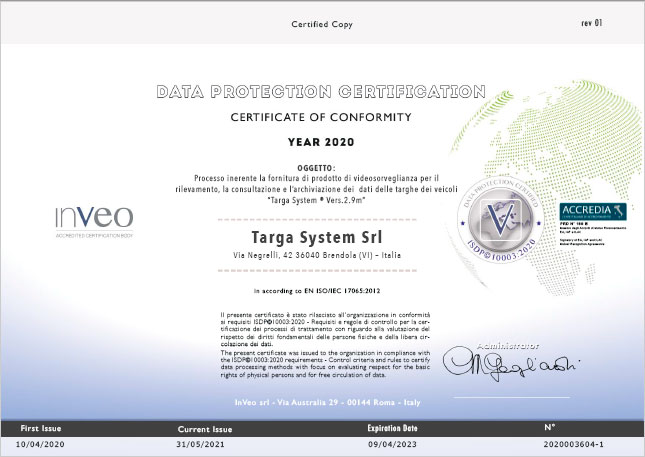Image resolution: width=645 pixels, height=457 pixels.
Task: Click the 'OGGETTO:' label
Action: [x=316, y=168]
